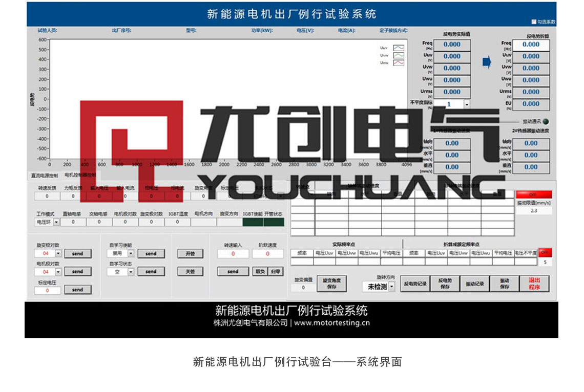The image size is (584, 392).
Task: Click the Uwu plot legend icon
Action: (398, 63)
